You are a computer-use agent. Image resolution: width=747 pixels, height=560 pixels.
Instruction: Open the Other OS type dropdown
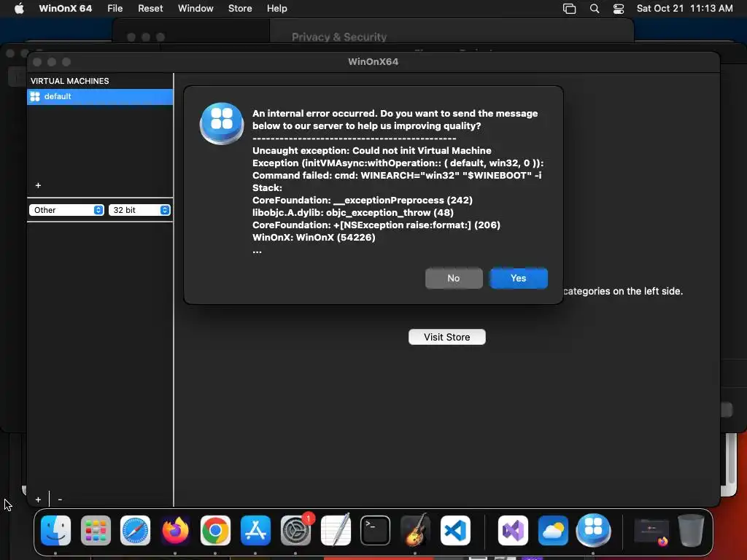point(66,210)
